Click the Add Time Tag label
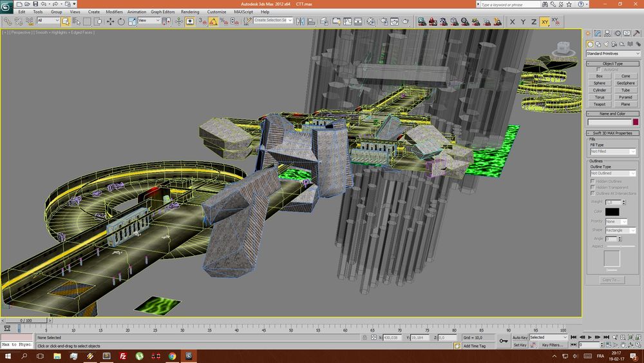This screenshot has width=644, height=363. coord(475,346)
